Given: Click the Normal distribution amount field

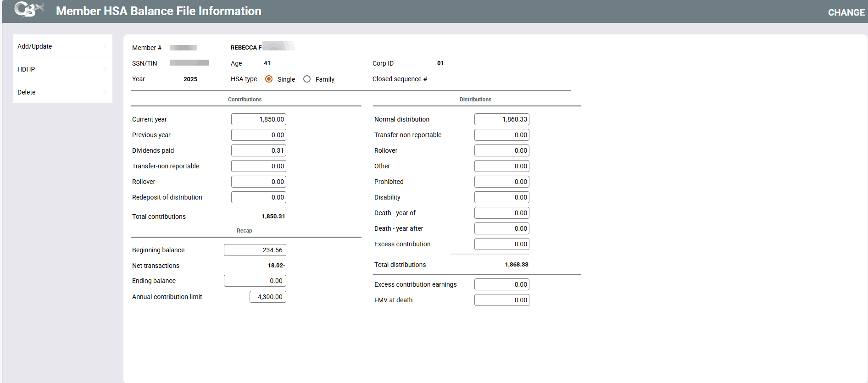Looking at the screenshot, I should pyautogui.click(x=501, y=119).
